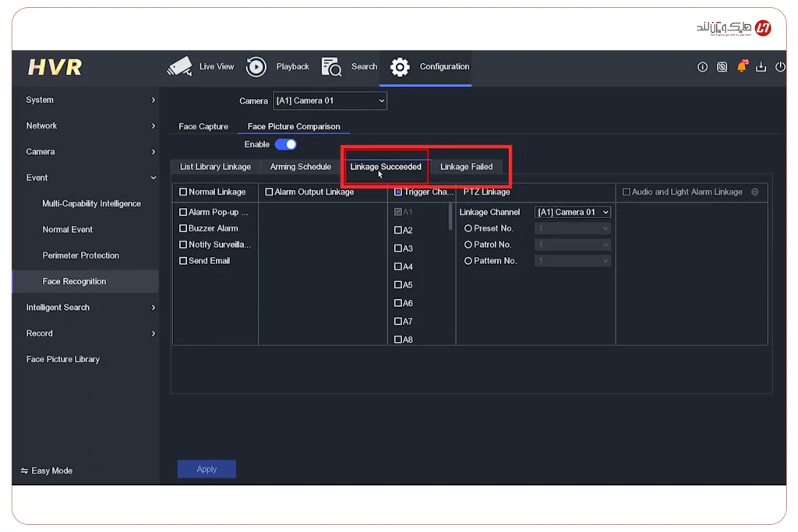Switch to the Face Capture tab
The width and height of the screenshot is (798, 532).
(x=203, y=126)
